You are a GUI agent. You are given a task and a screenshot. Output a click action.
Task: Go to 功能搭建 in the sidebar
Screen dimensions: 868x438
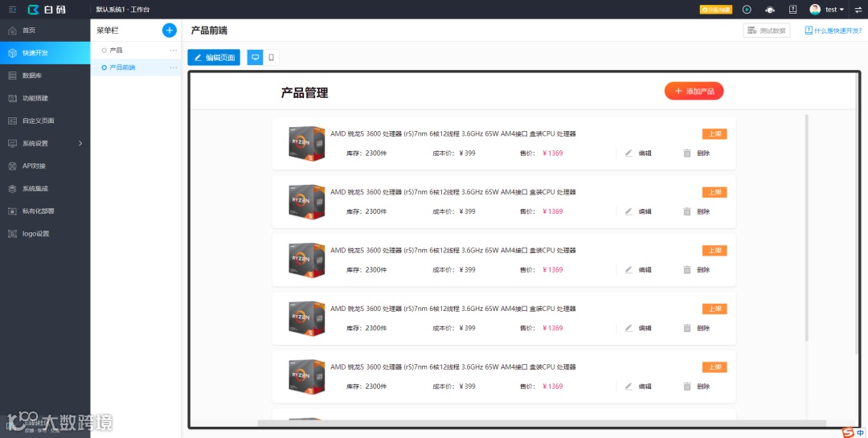coord(45,98)
